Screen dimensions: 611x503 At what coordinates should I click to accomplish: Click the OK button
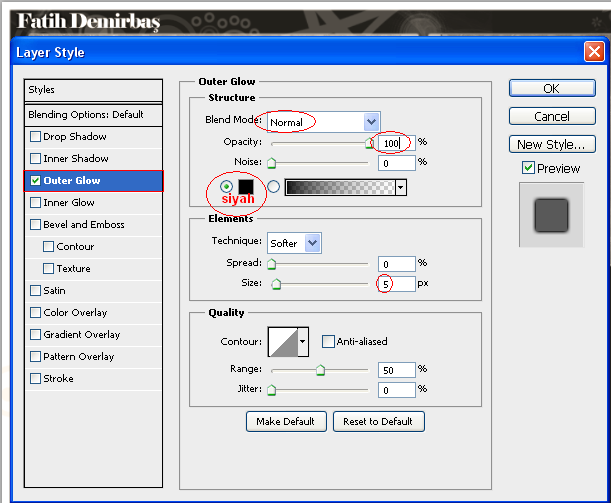click(552, 88)
